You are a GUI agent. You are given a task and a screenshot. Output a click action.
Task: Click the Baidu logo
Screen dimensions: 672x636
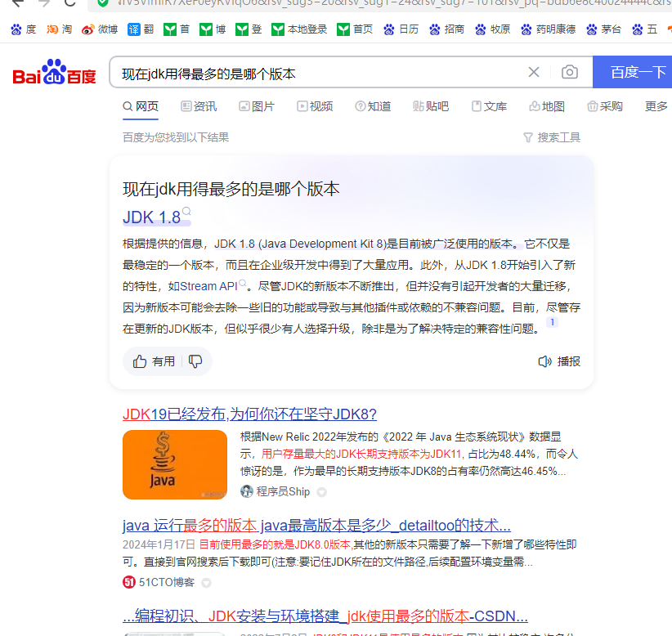(55, 73)
